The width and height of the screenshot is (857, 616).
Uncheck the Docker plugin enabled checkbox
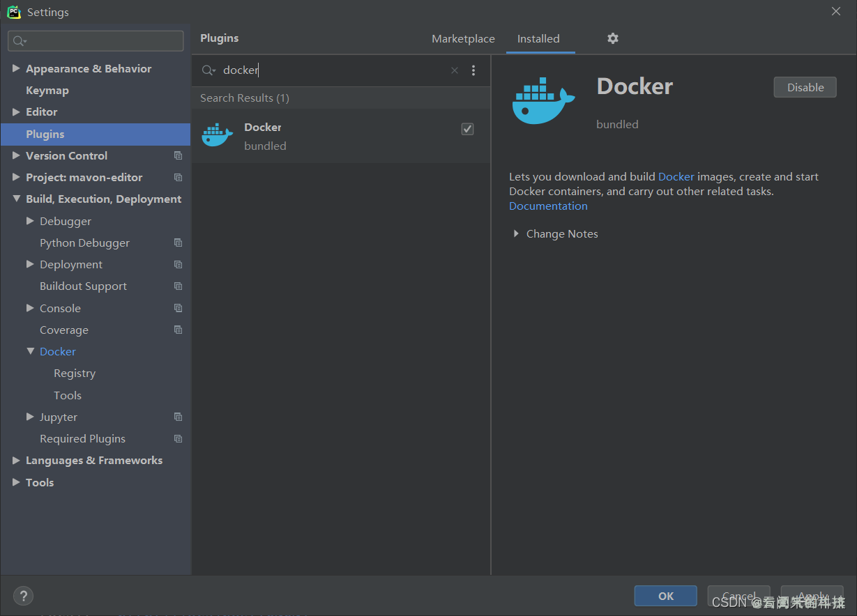click(467, 129)
